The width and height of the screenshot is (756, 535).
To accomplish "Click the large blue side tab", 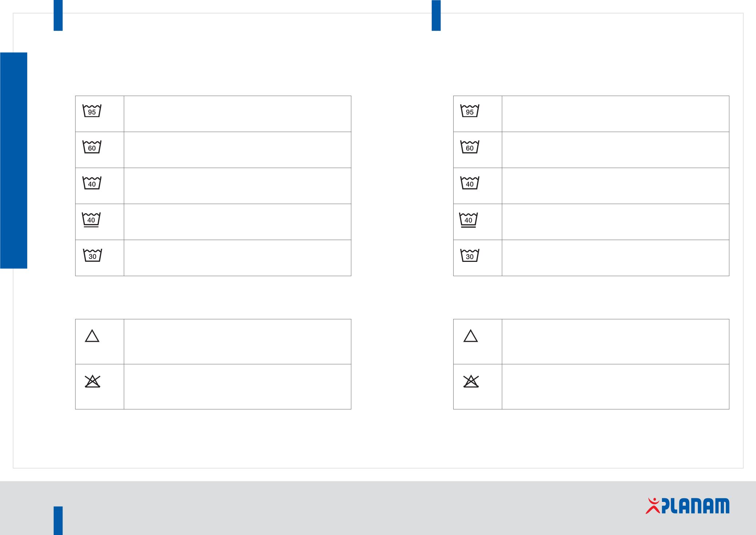I will (14, 160).
